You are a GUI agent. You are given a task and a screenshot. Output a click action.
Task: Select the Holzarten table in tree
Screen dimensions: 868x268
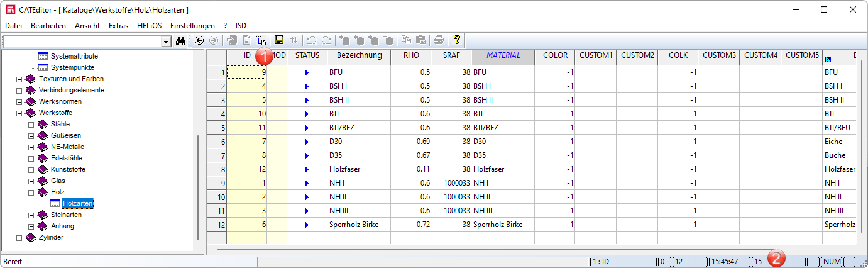pyautogui.click(x=78, y=203)
